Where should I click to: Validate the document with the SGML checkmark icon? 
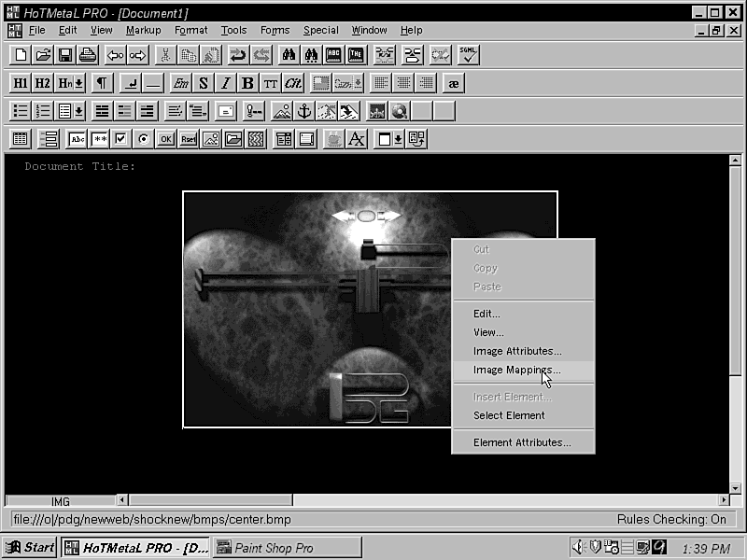click(469, 55)
